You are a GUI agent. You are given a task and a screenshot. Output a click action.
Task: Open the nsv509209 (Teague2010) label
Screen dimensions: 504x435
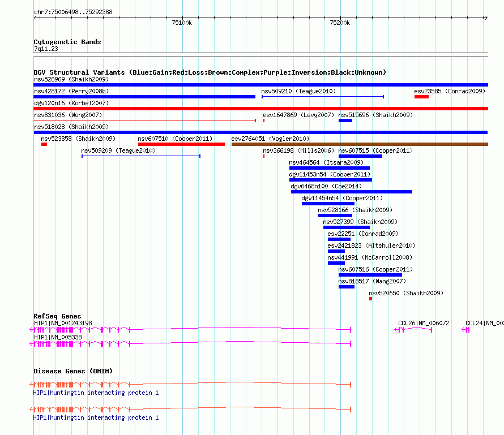click(118, 150)
